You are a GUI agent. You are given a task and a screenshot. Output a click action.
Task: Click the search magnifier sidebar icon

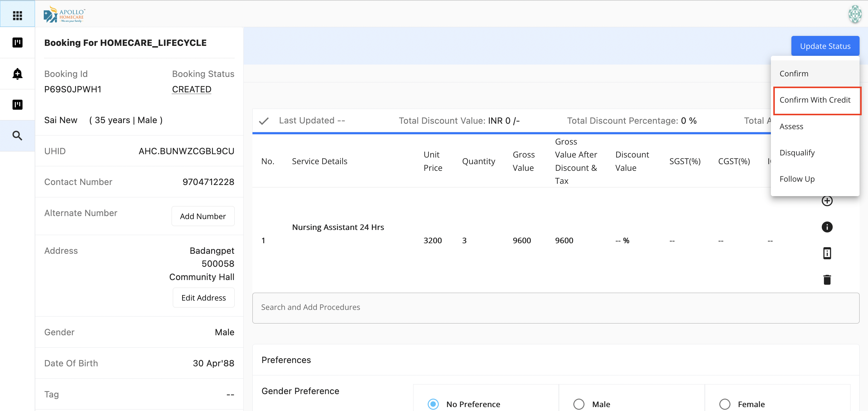17,136
